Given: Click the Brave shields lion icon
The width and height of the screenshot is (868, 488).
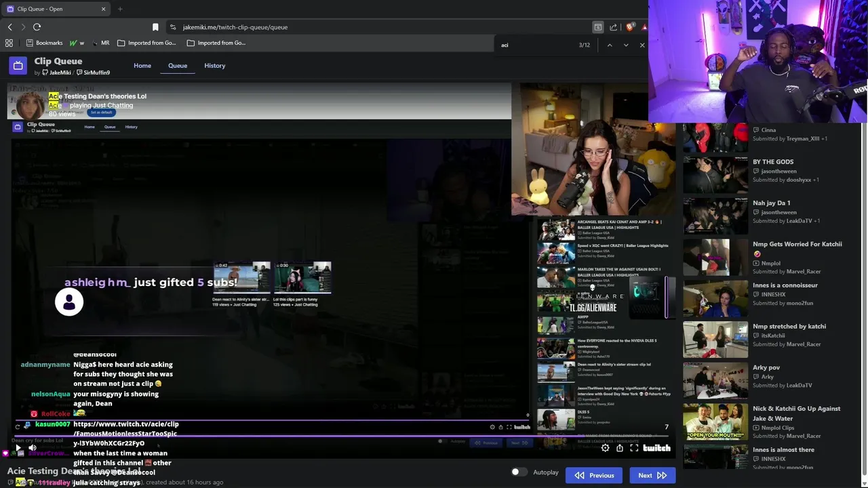Looking at the screenshot, I should pos(630,27).
